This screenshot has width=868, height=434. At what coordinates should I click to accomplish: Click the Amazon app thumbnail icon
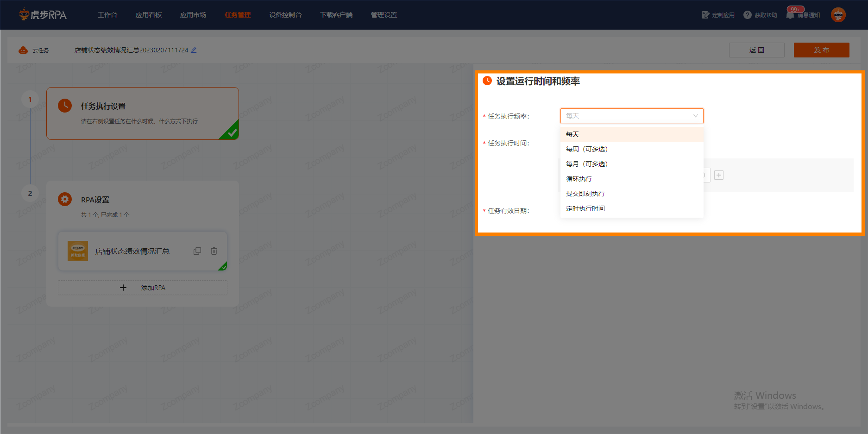(78, 251)
